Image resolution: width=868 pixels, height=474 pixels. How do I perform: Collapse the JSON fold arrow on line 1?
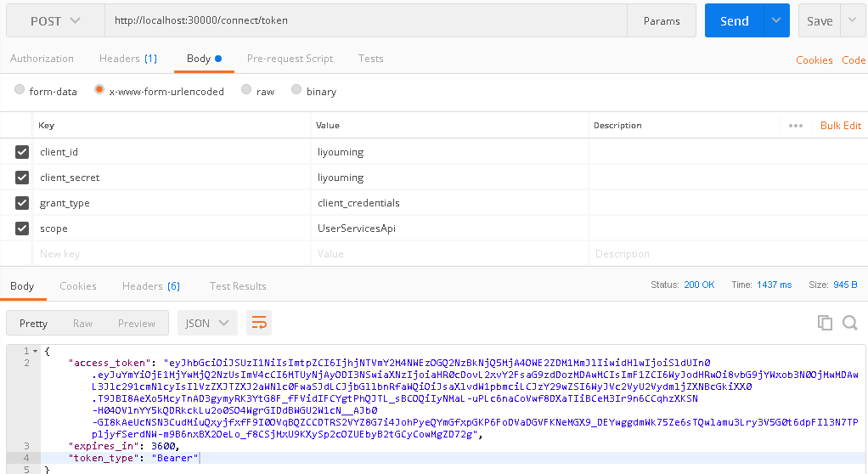pyautogui.click(x=36, y=351)
